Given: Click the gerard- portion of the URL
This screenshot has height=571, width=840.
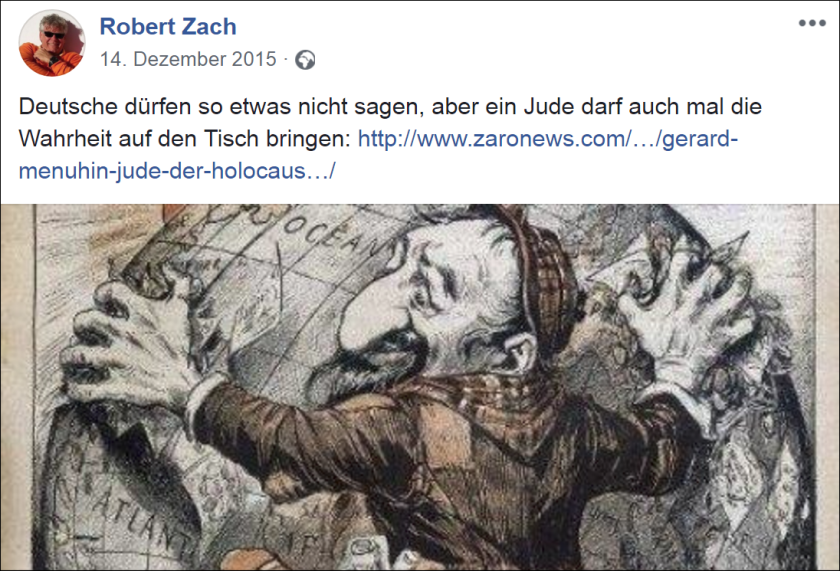Looking at the screenshot, I should click(700, 139).
